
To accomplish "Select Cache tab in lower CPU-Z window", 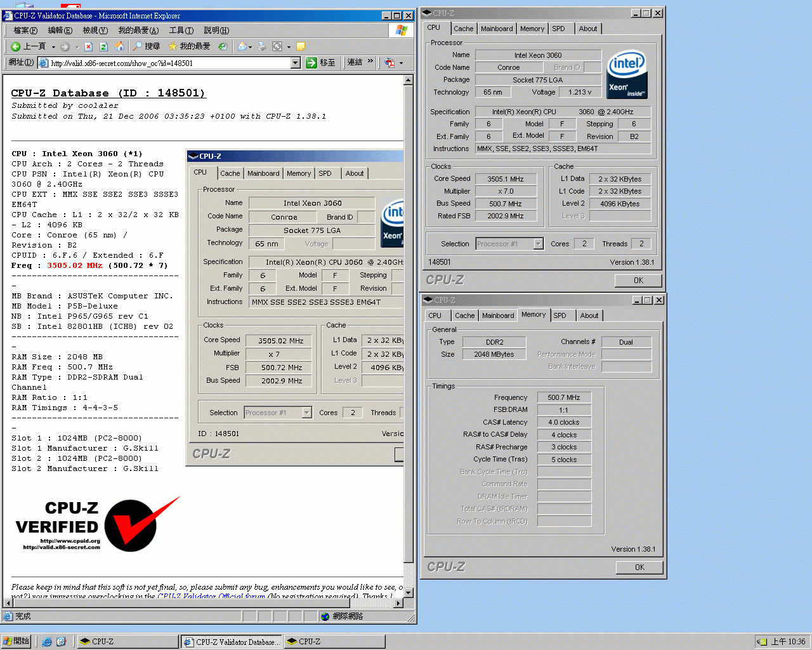I will click(x=464, y=315).
